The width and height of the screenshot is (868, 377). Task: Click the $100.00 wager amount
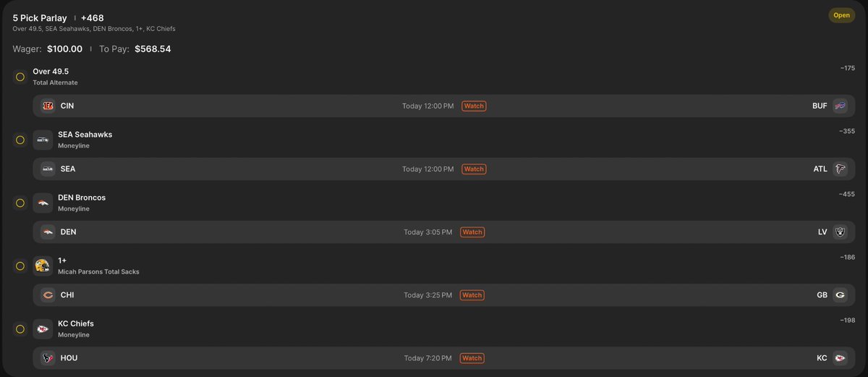pyautogui.click(x=65, y=49)
